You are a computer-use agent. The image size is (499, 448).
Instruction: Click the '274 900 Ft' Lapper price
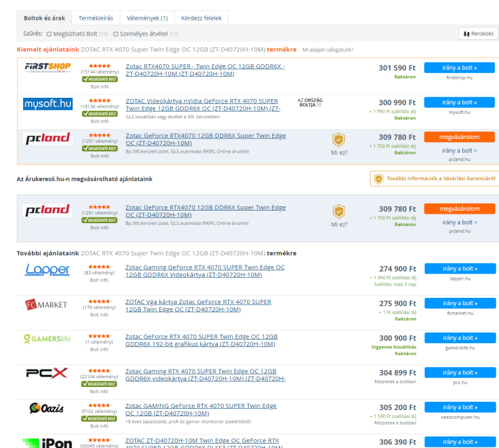pos(397,269)
